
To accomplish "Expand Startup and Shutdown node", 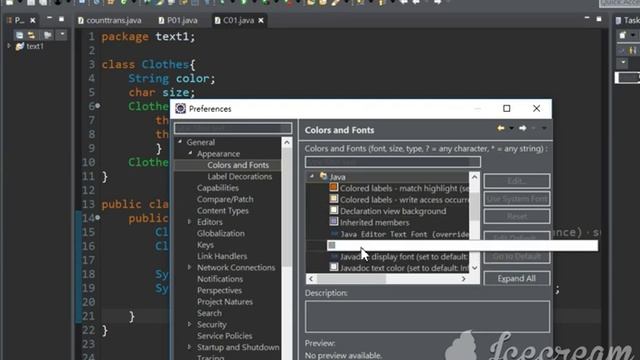I will (189, 347).
